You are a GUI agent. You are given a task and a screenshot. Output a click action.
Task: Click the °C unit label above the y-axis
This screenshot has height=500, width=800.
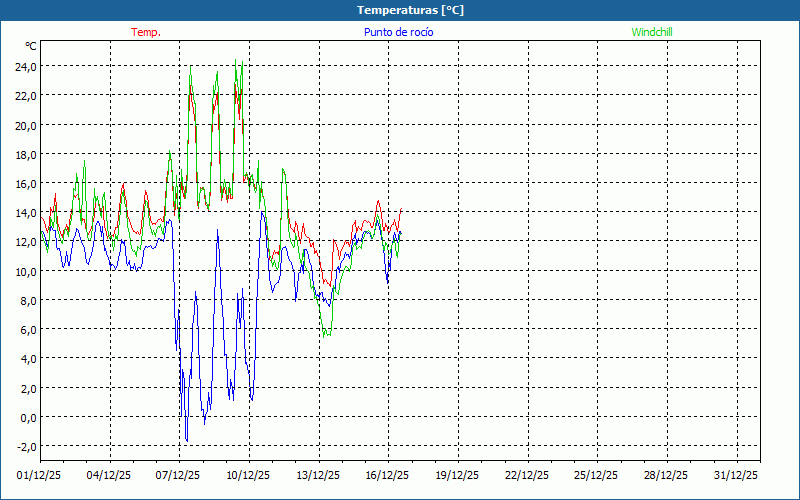pos(31,46)
